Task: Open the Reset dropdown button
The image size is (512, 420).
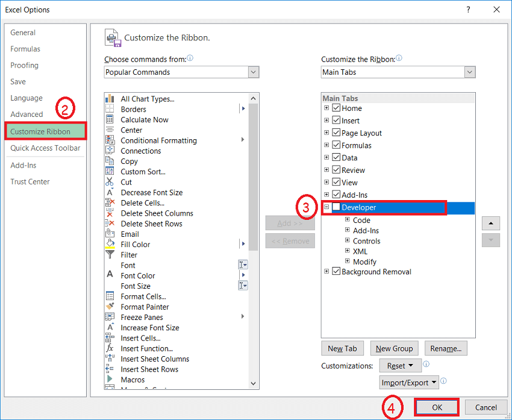Action: tap(400, 365)
